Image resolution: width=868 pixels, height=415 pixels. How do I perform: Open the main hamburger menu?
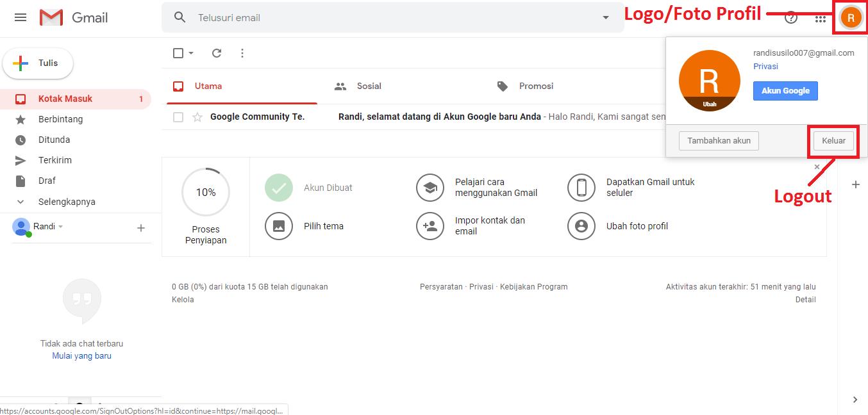21,18
